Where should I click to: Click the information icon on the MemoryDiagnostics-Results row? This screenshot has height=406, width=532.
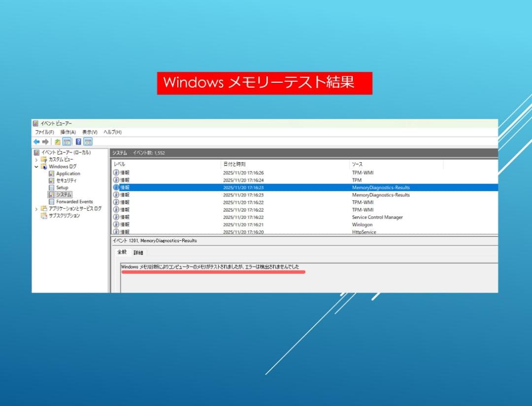click(116, 187)
